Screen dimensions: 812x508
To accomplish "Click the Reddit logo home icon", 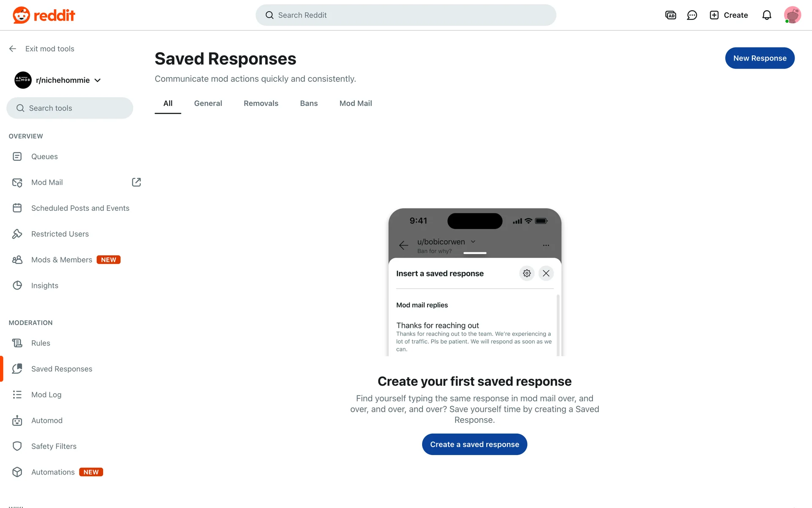I will pos(21,15).
